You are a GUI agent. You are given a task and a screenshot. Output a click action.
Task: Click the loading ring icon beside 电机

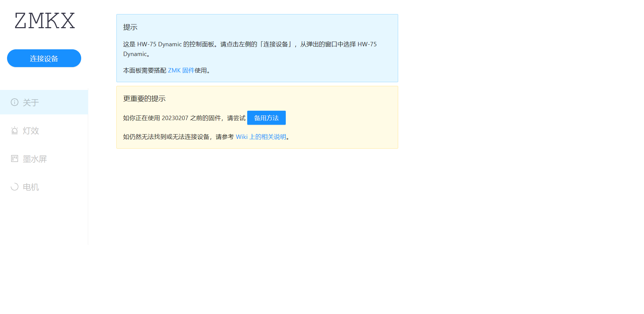point(14,187)
